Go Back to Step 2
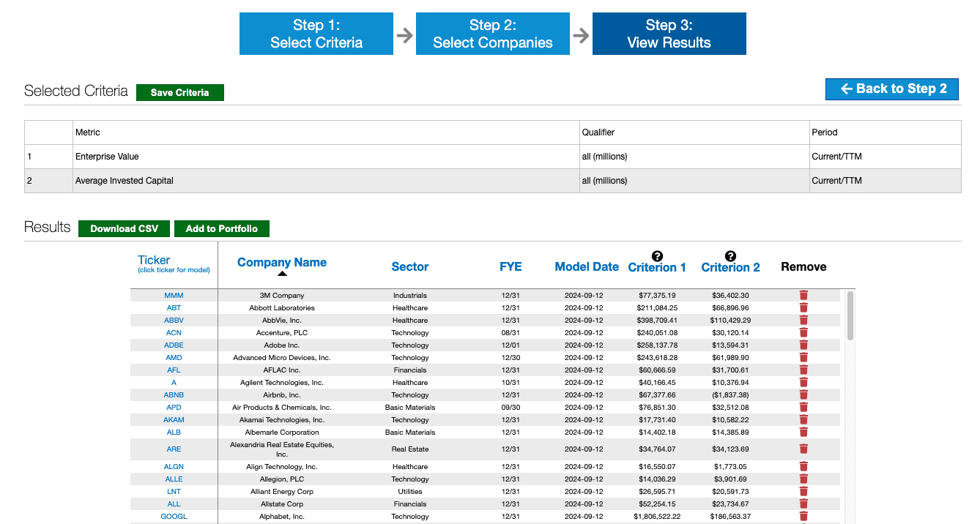This screenshot has height=524, width=980. tap(892, 89)
